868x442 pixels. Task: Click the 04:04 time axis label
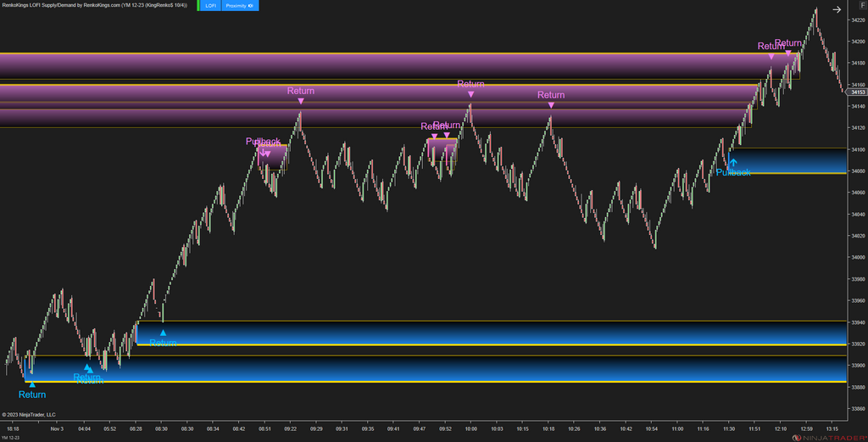pos(84,428)
